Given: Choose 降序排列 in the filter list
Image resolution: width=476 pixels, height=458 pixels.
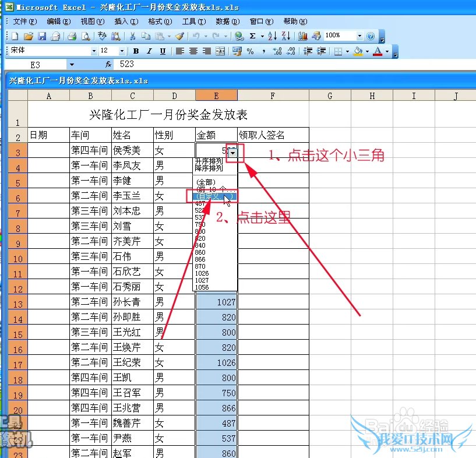Looking at the screenshot, I should (209, 168).
